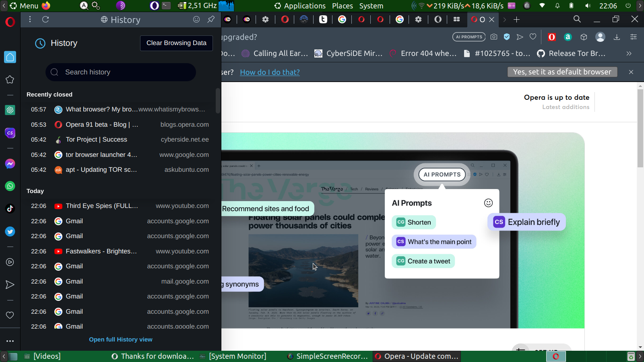Click the page vertical scrollbar
Image resolution: width=644 pixels, height=362 pixels.
coord(640,128)
